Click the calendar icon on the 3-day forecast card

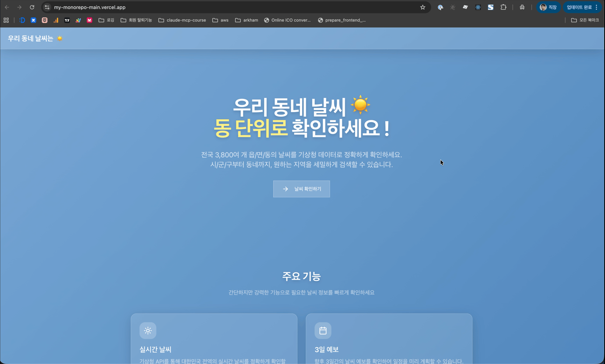[323, 330]
